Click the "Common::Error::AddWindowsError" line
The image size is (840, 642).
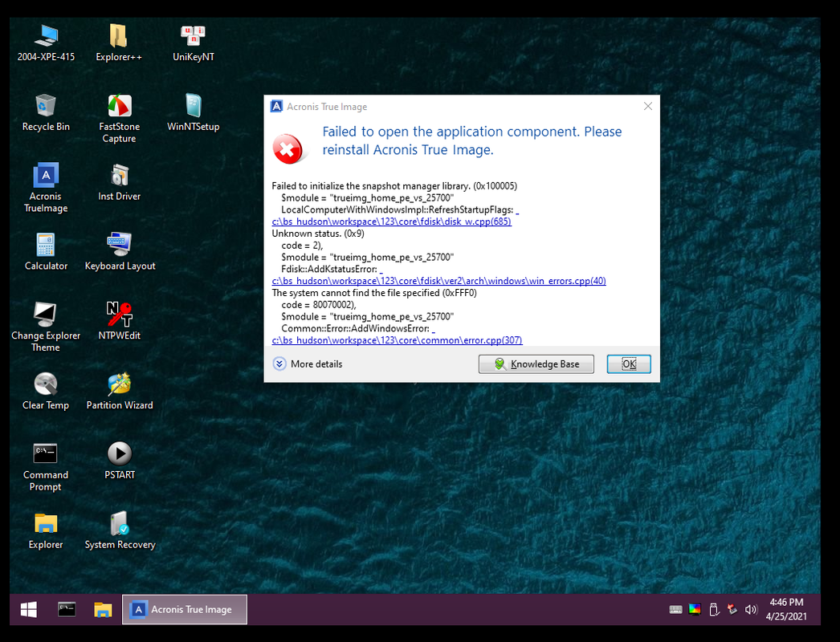click(355, 329)
